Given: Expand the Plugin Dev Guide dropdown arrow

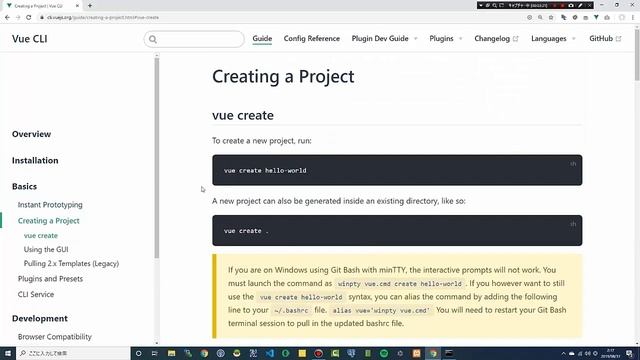Looking at the screenshot, I should pos(416,39).
